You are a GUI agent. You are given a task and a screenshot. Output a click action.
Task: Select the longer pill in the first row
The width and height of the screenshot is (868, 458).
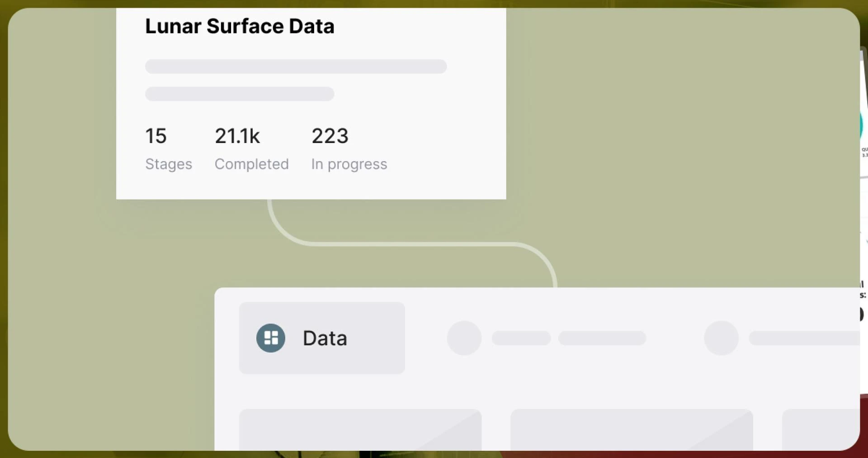coord(602,338)
